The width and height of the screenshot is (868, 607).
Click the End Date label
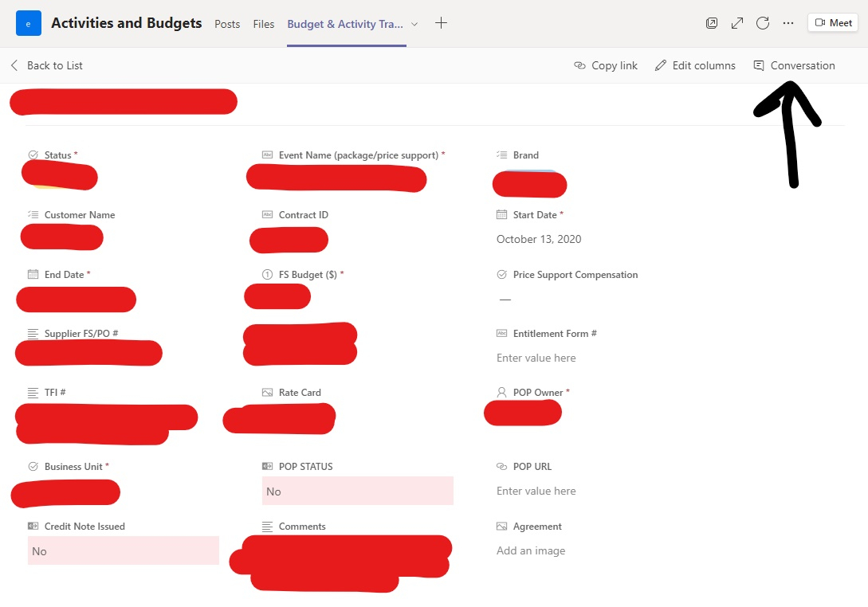[65, 275]
